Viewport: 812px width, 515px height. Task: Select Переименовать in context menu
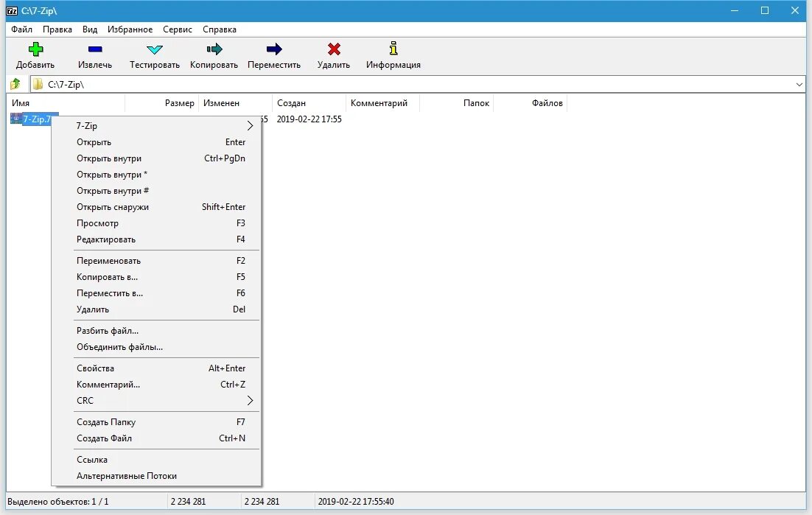click(x=156, y=261)
